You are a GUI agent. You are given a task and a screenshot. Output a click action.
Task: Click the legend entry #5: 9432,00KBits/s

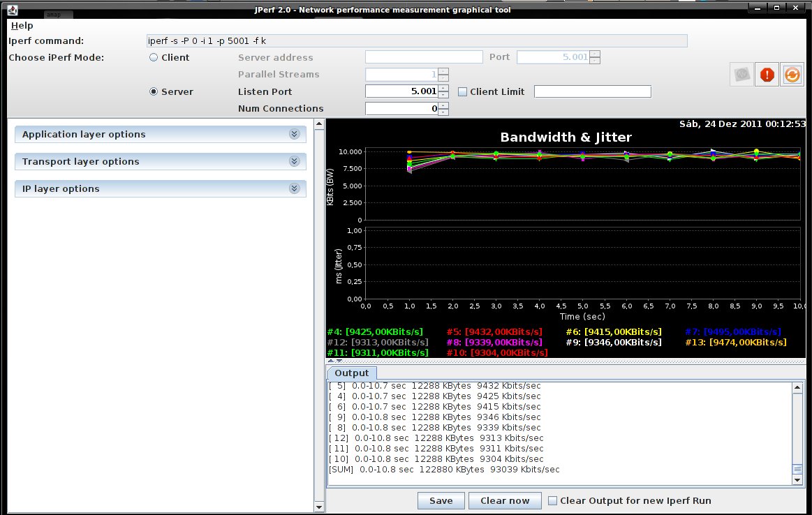494,331
